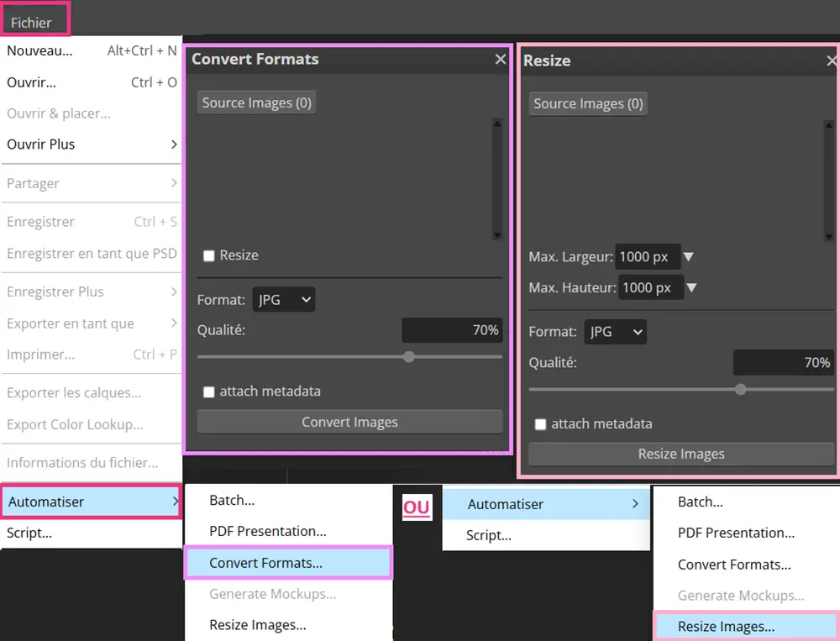The height and width of the screenshot is (641, 840).
Task: Click the 70% Qualité value field in Convert Formats
Action: [x=453, y=329]
